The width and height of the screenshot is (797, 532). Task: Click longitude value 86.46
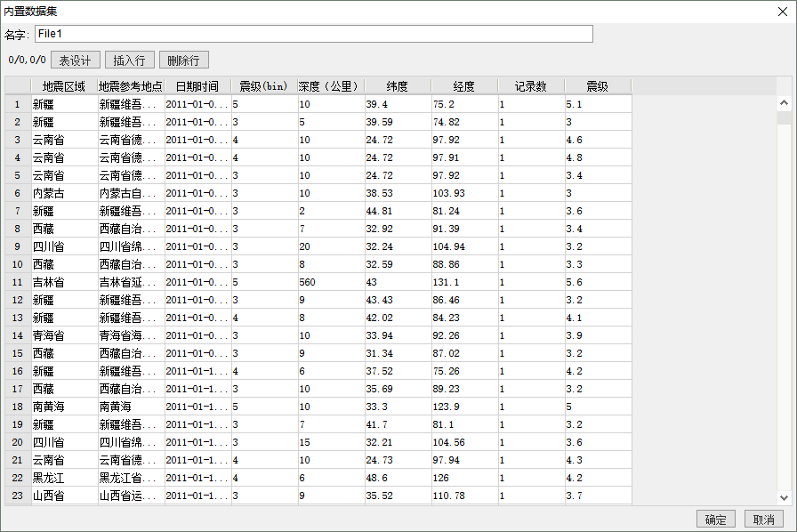pyautogui.click(x=464, y=300)
